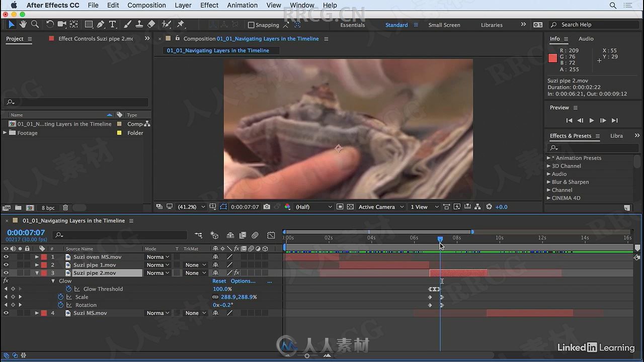Open the Animation menu
Screen dimensions: 644x362
[243, 5]
